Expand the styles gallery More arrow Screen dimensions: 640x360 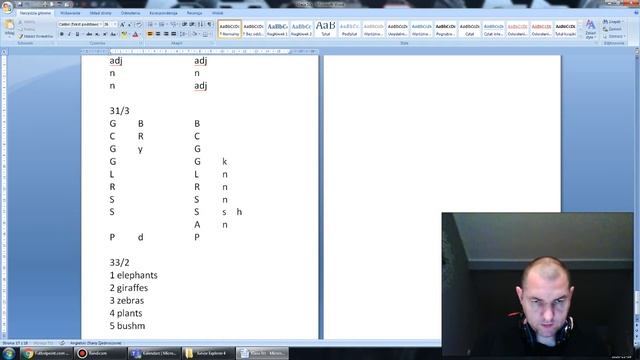click(580, 36)
